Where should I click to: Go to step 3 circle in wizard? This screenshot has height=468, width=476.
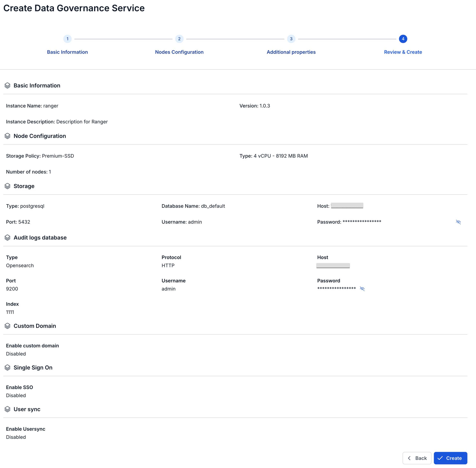coord(291,39)
